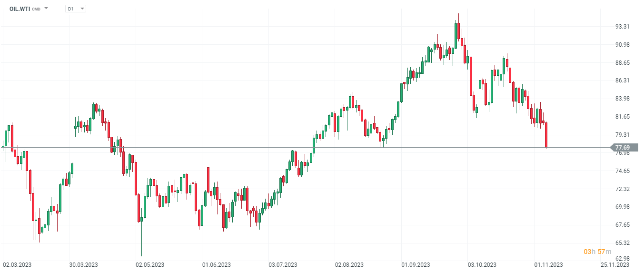This screenshot has width=644, height=273.
Task: Click the latest red candle on the chart
Action: click(546, 135)
